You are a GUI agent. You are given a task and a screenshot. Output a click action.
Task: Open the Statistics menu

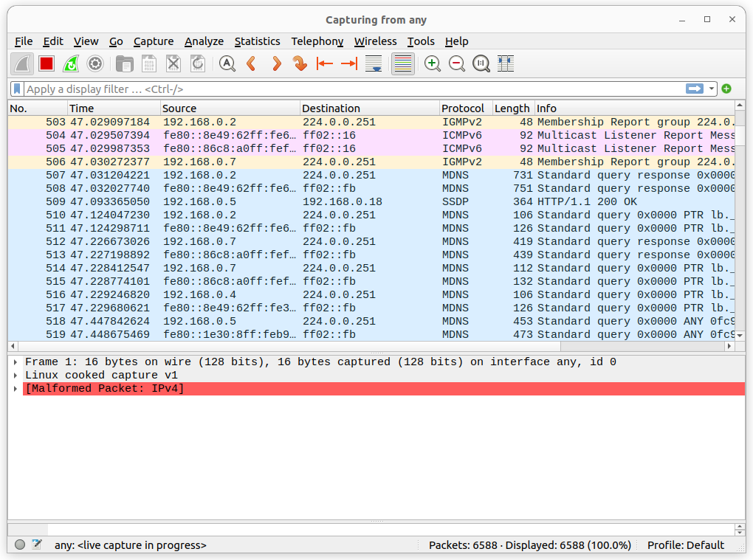(258, 41)
